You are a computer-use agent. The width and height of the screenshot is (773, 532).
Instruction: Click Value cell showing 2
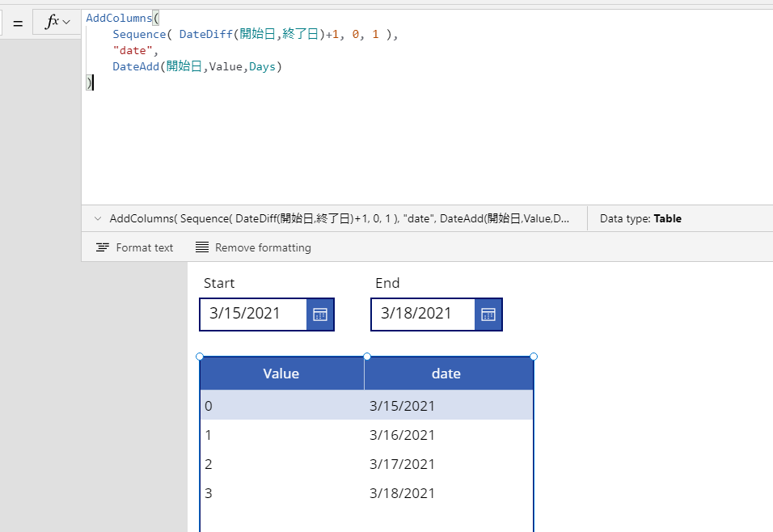[209, 464]
